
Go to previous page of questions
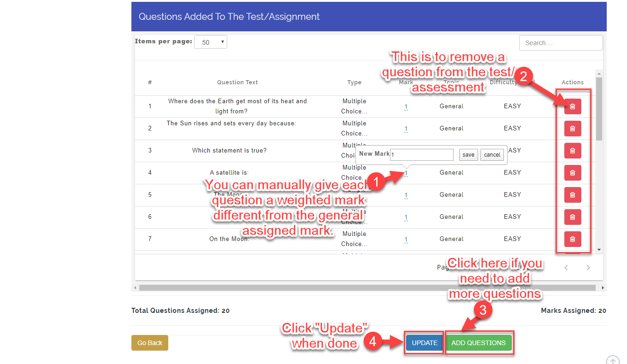point(566,268)
